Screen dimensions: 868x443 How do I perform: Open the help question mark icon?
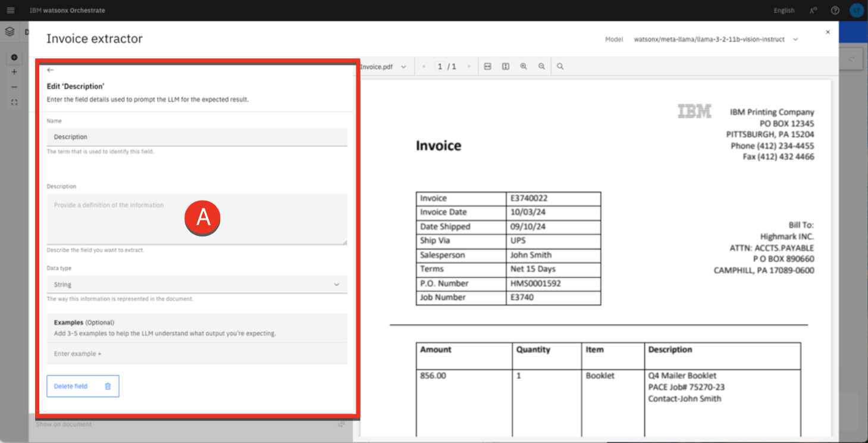(835, 10)
